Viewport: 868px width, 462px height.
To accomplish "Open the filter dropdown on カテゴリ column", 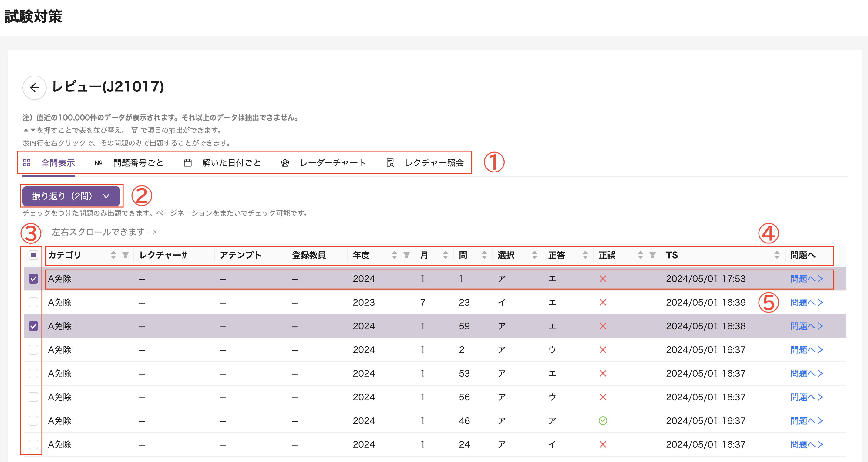I will (x=125, y=255).
